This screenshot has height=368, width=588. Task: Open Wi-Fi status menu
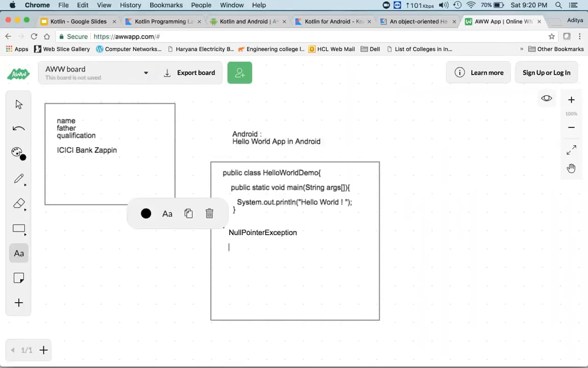point(471,5)
